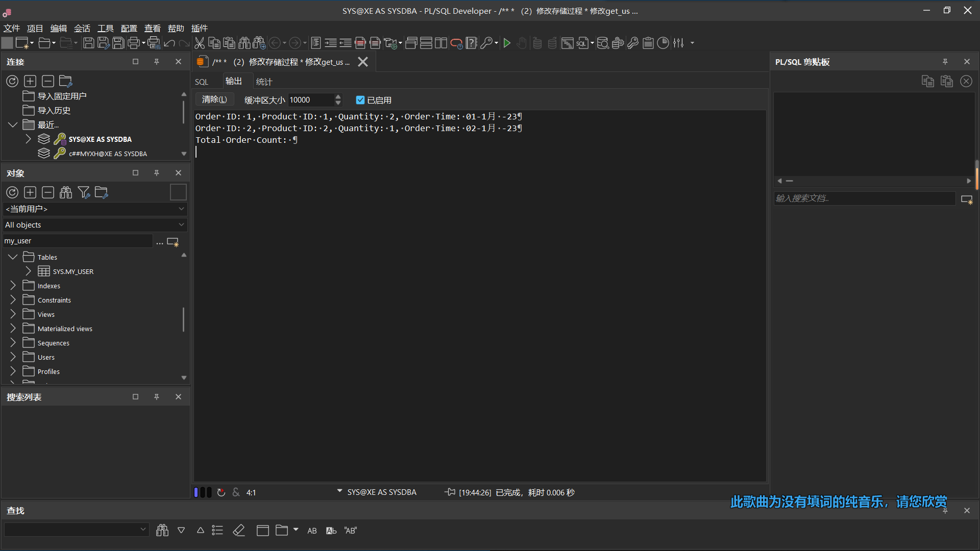Screen dimensions: 980x551
Task: Click the Print icon in toolbar
Action: [x=134, y=43]
